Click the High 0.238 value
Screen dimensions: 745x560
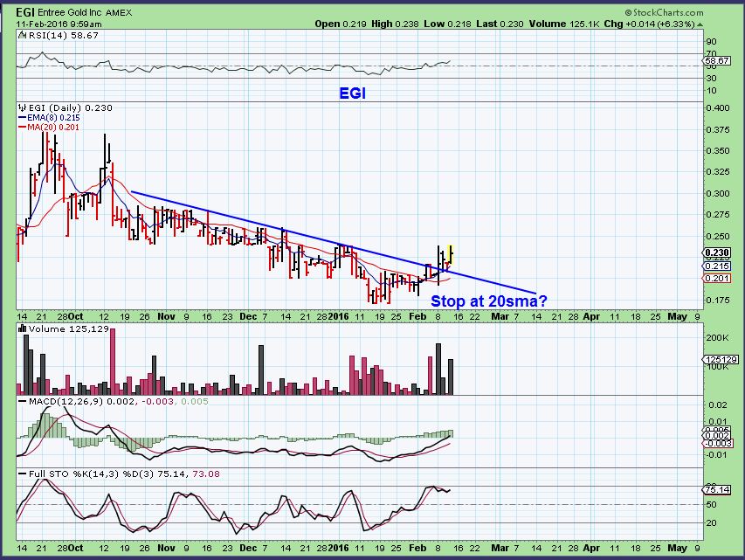pos(394,24)
